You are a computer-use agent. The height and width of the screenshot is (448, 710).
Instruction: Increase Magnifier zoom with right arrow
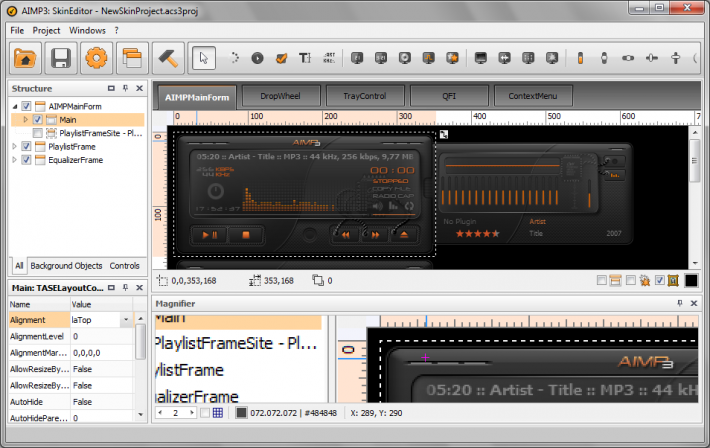[192, 413]
